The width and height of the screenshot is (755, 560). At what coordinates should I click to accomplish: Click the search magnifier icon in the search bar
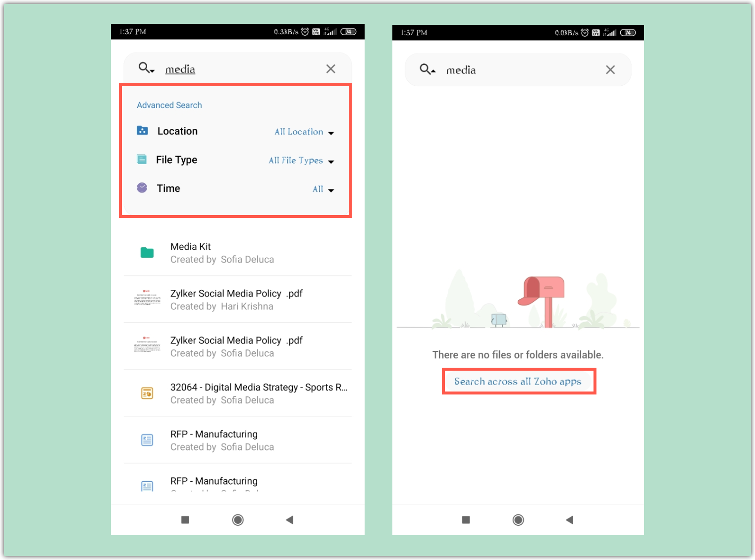(x=143, y=68)
